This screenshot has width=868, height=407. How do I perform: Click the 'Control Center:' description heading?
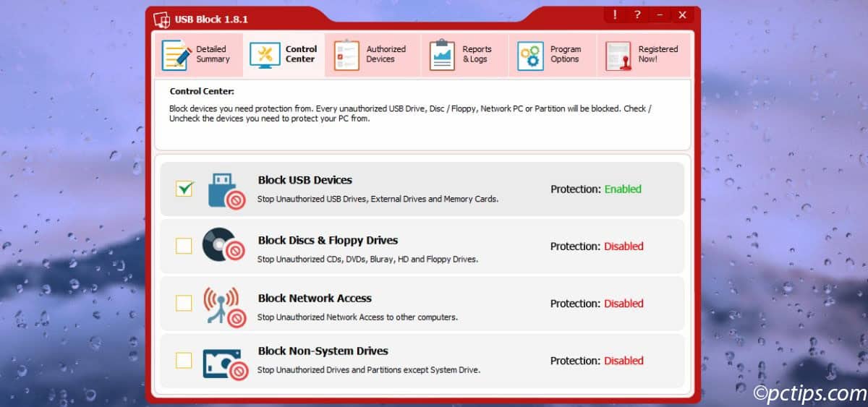(x=202, y=92)
